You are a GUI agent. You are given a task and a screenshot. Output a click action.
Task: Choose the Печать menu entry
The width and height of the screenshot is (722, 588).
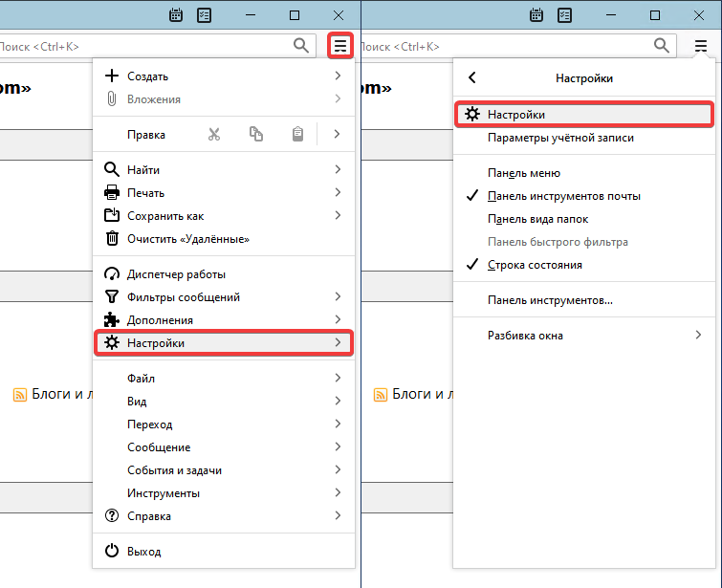(145, 193)
